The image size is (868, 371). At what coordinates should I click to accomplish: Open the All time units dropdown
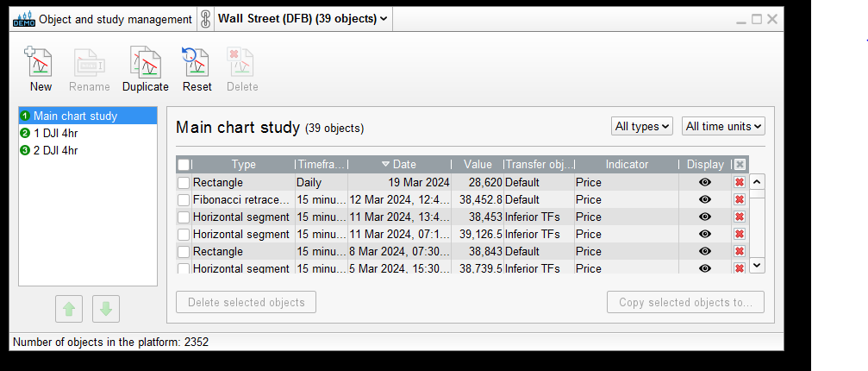(x=723, y=127)
